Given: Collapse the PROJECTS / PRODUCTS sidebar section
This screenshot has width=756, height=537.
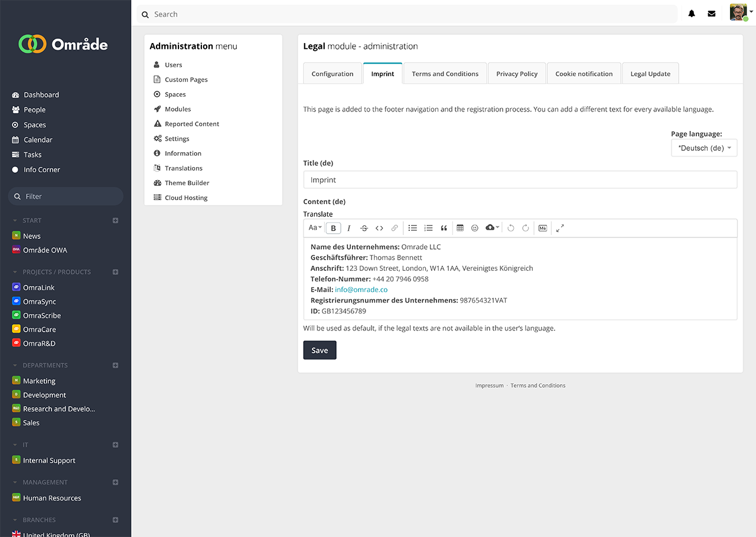Looking at the screenshot, I should [x=15, y=272].
